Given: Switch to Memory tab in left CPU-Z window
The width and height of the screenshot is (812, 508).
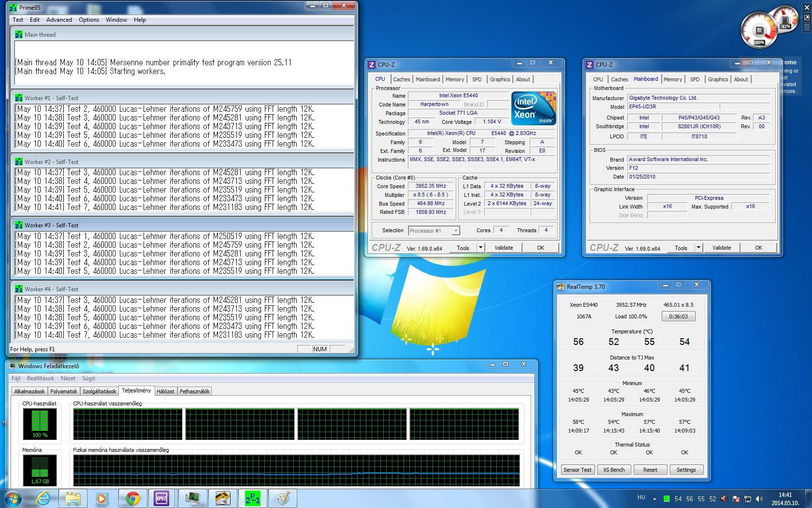Looking at the screenshot, I should 455,79.
